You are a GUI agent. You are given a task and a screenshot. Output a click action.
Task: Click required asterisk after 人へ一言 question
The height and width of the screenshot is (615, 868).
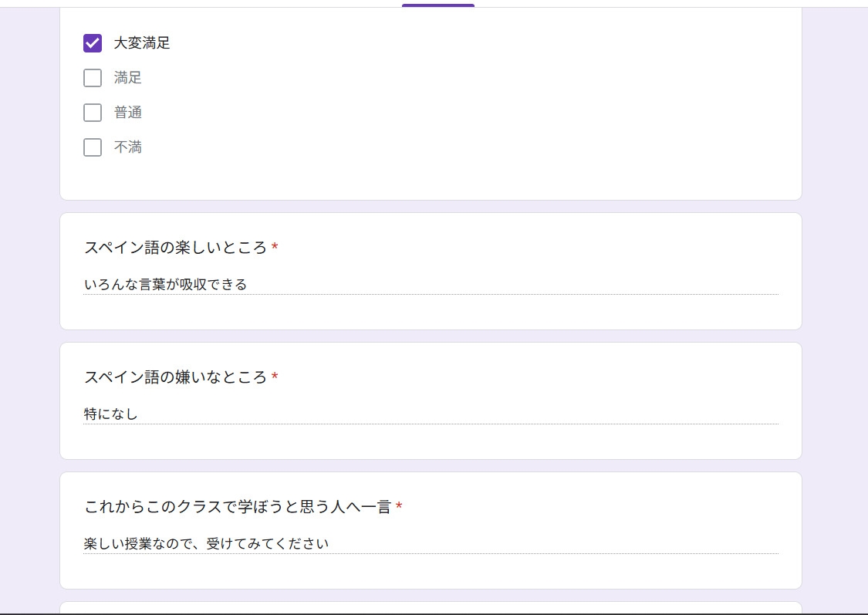click(399, 507)
